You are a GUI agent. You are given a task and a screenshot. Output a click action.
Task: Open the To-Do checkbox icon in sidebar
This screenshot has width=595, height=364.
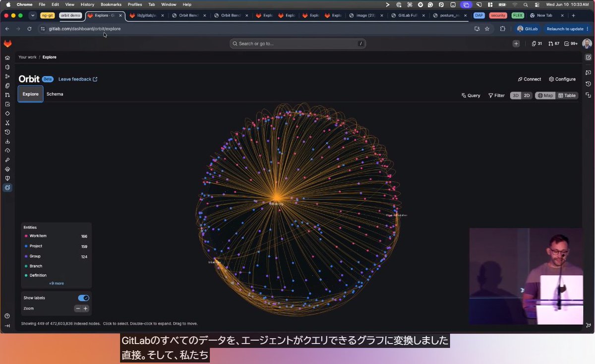tap(7, 104)
